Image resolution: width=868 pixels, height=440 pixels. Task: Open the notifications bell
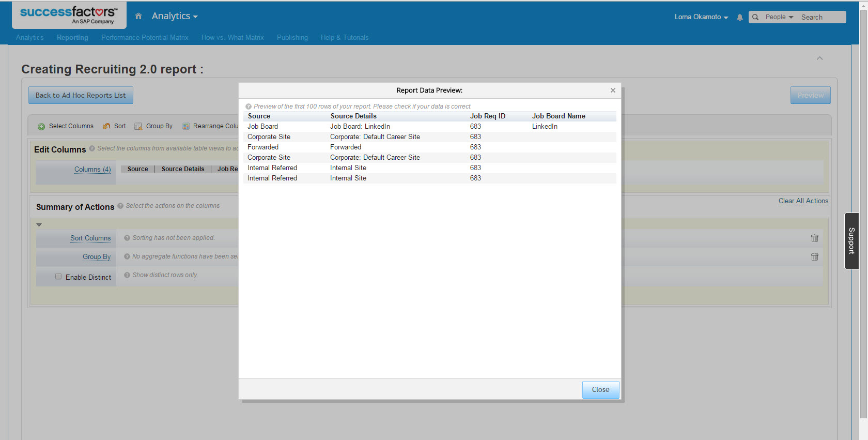740,17
